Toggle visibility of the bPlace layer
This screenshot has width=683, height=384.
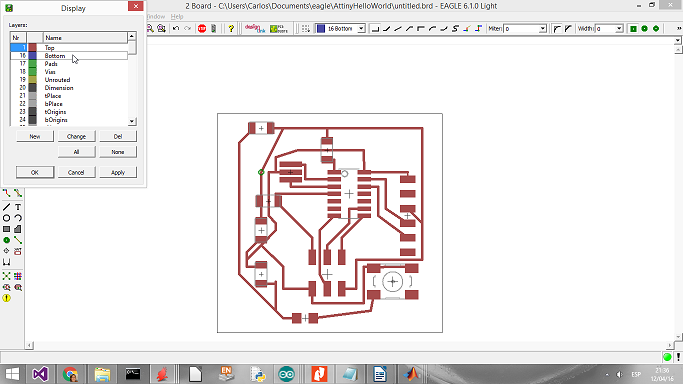[x=69, y=104]
